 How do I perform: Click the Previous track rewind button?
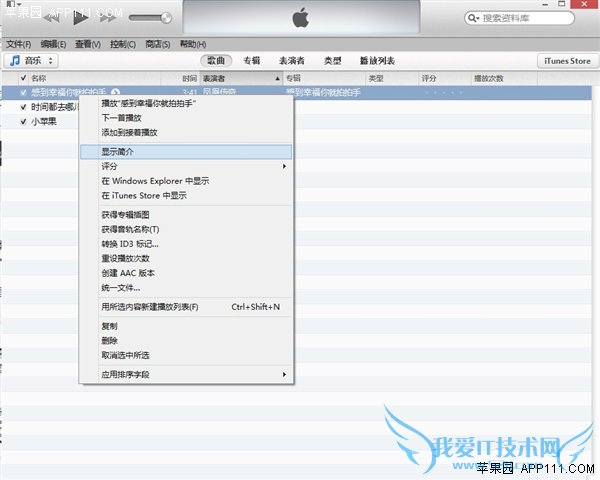[52, 18]
